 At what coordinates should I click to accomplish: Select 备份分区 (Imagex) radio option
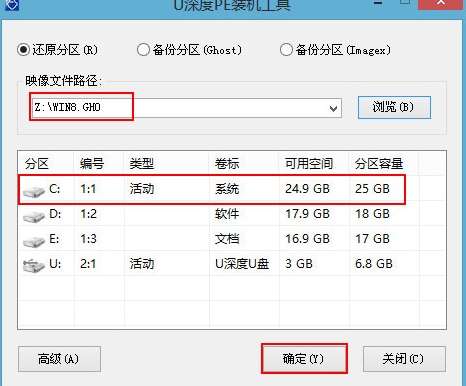[x=286, y=50]
